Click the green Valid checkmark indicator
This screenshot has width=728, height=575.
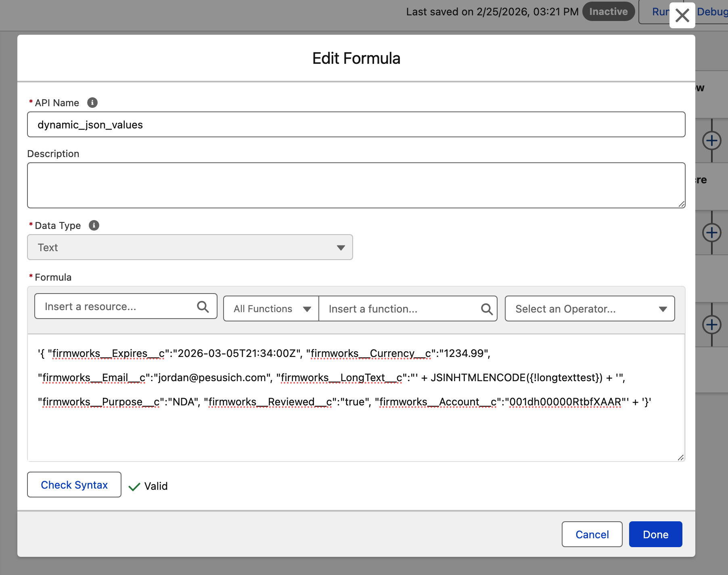tap(134, 485)
